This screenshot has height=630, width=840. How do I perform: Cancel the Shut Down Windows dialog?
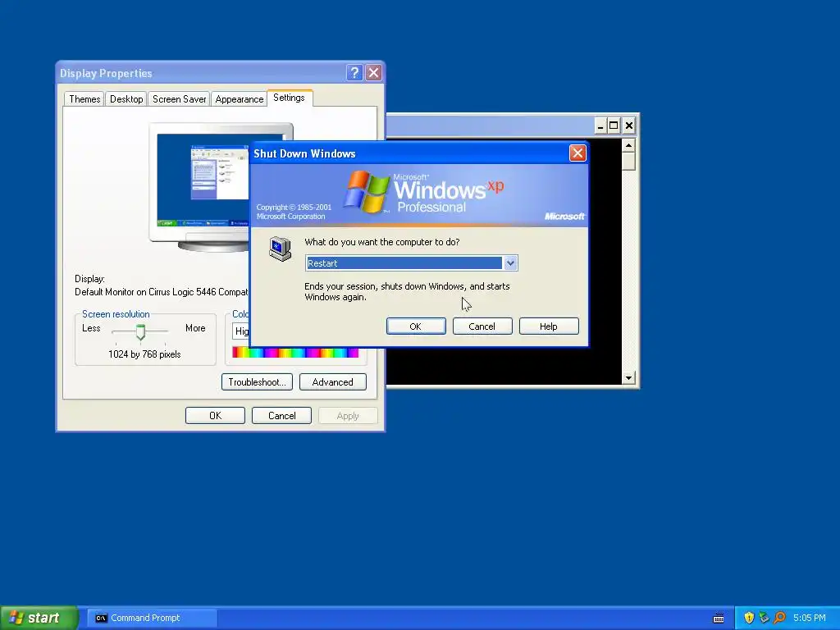(482, 326)
